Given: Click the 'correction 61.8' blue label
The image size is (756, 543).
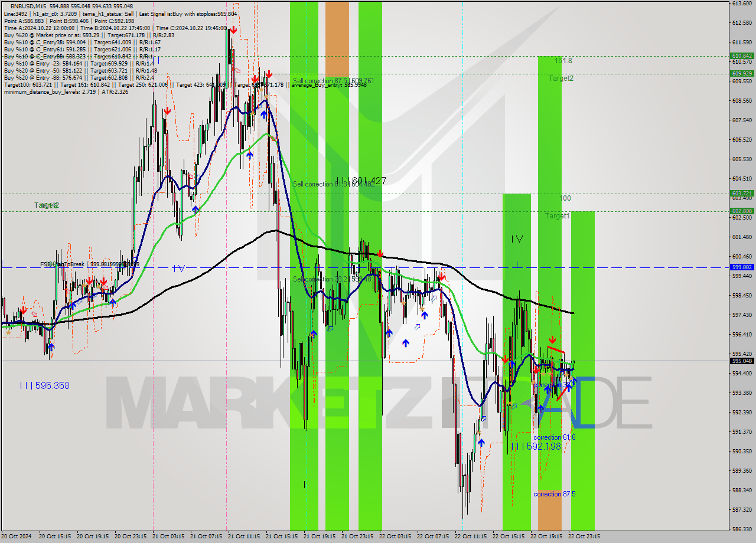Looking at the screenshot, I should pyautogui.click(x=554, y=437).
